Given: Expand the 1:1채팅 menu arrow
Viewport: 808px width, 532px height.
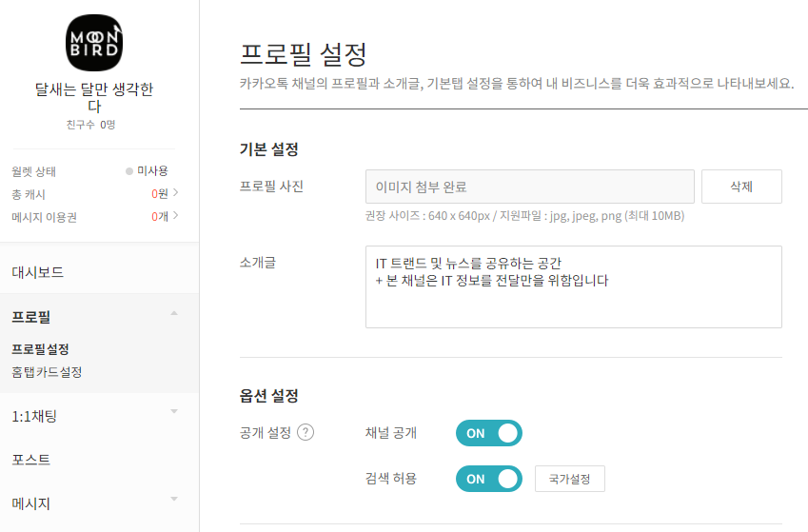Looking at the screenshot, I should pyautogui.click(x=174, y=411).
